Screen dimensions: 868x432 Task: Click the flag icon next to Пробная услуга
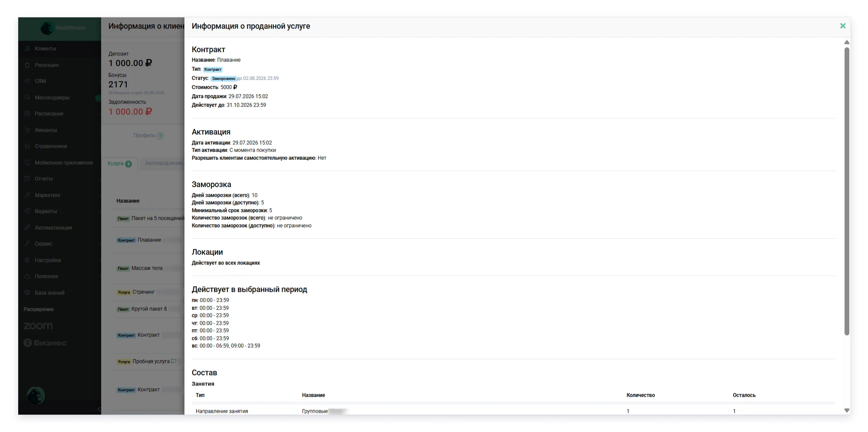point(174,361)
